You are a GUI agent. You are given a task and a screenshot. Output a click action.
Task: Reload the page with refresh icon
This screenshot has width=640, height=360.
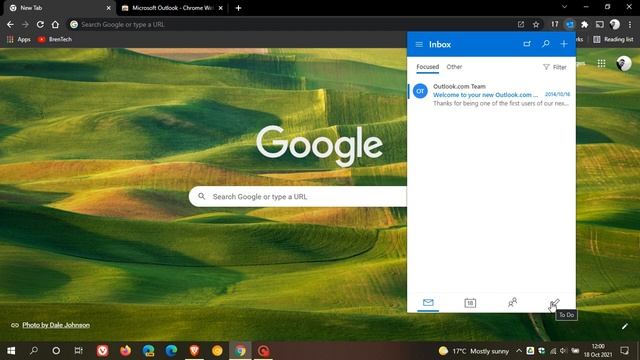(40, 24)
